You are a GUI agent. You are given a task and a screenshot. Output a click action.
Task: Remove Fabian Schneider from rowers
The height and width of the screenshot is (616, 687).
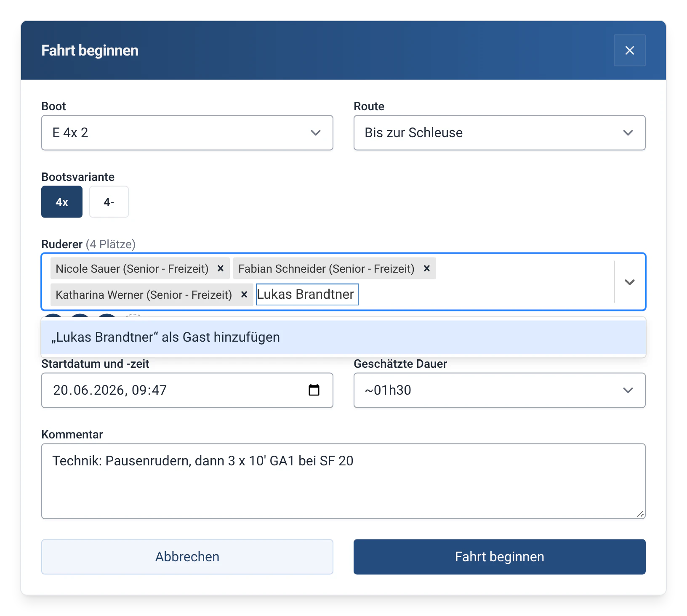[x=426, y=268]
